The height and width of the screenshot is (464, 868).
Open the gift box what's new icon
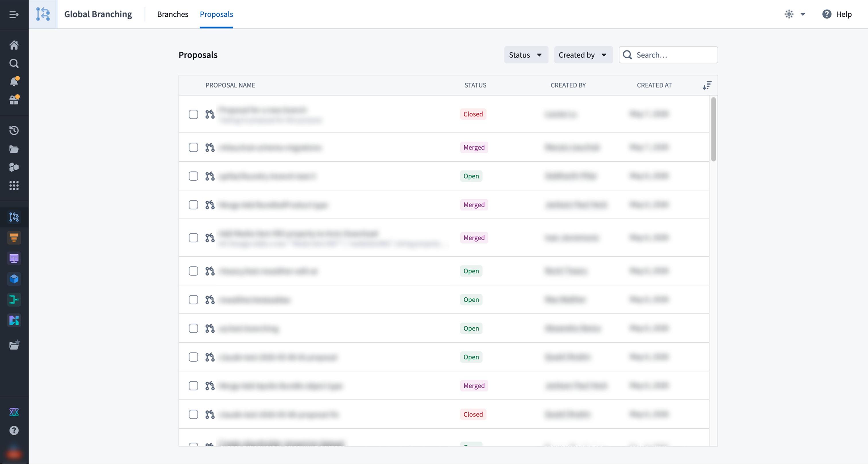tap(14, 100)
